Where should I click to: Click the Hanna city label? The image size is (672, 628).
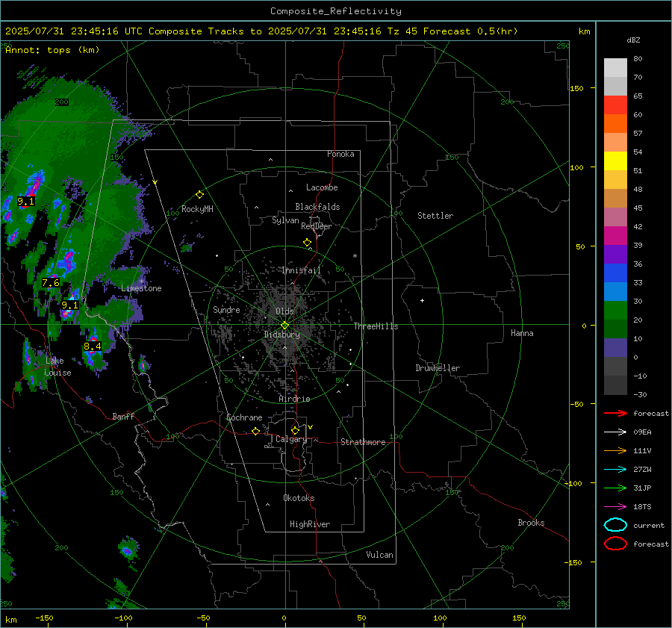(x=522, y=333)
